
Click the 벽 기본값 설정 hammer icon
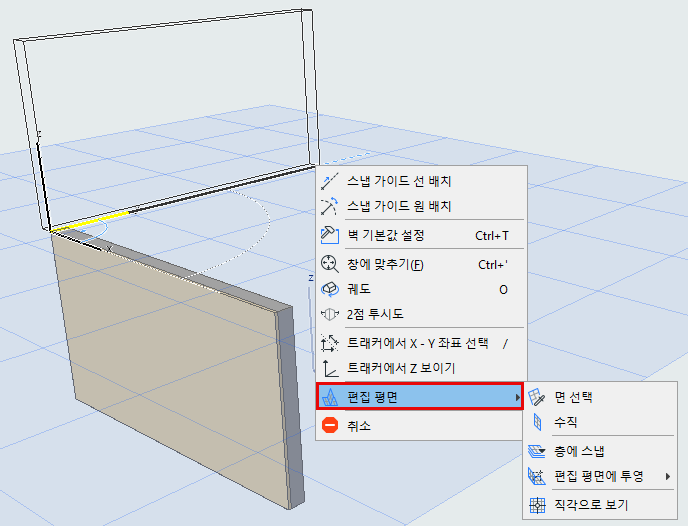click(x=330, y=235)
